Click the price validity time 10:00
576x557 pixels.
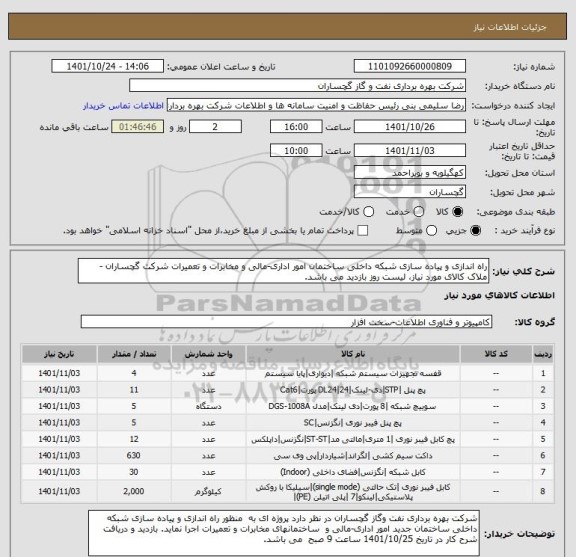[x=296, y=151]
